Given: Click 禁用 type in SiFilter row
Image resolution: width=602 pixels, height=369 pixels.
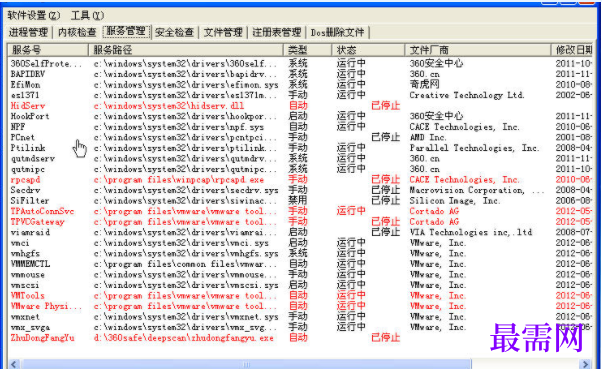Looking at the screenshot, I should tap(298, 201).
